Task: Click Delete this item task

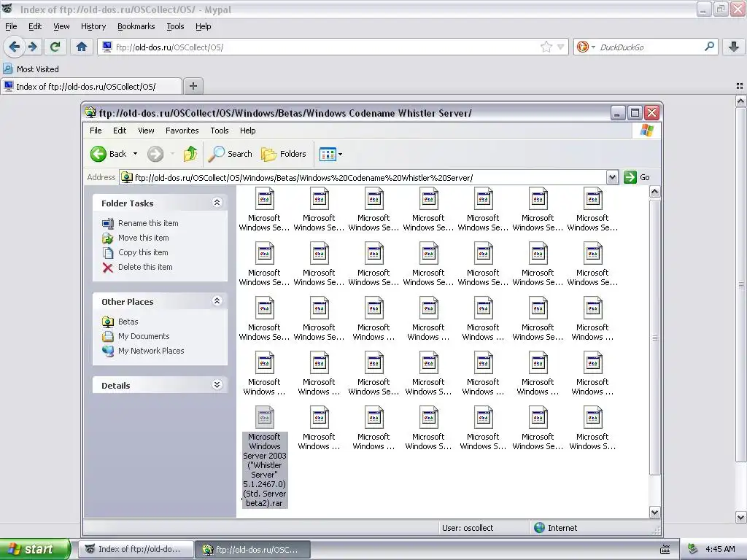Action: (145, 267)
